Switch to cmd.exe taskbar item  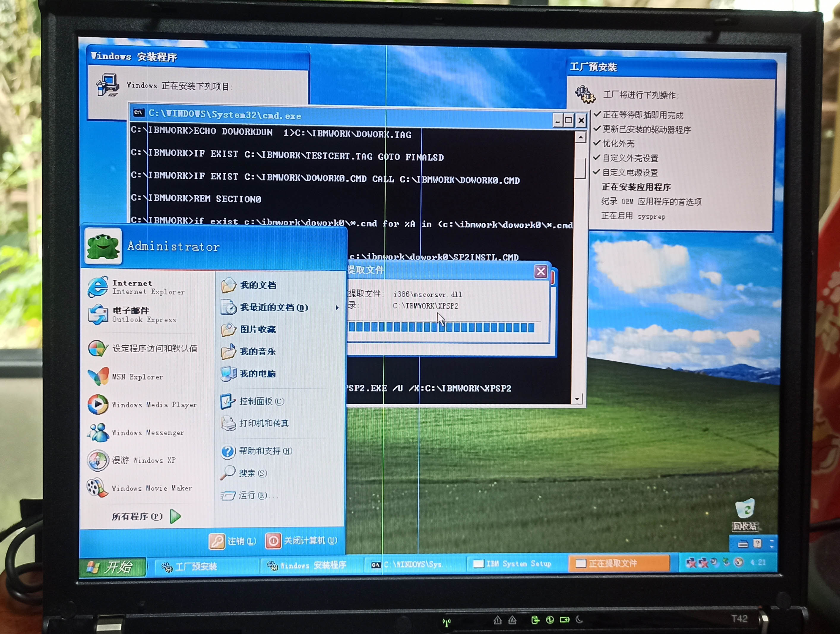pos(415,565)
